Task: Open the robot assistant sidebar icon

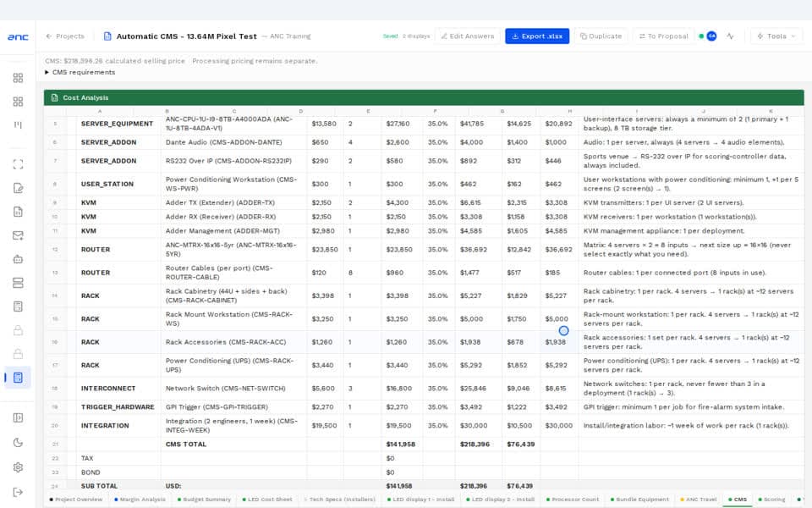Action: point(18,259)
